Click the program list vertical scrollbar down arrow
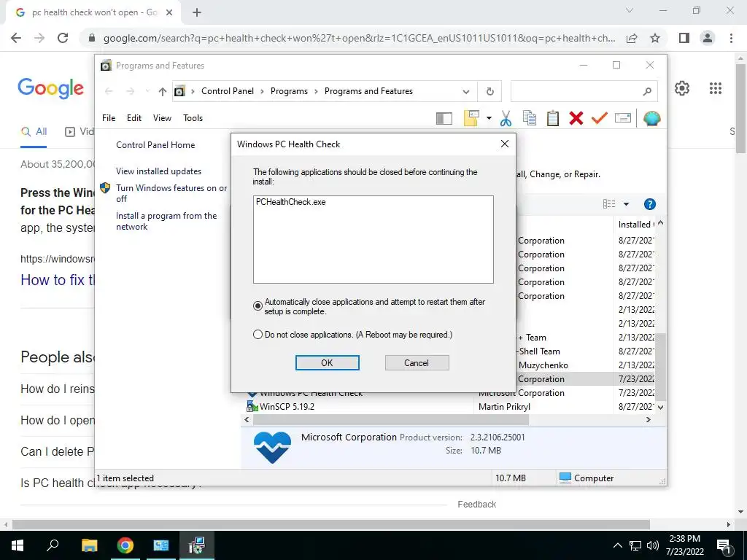This screenshot has height=560, width=747. coord(660,407)
